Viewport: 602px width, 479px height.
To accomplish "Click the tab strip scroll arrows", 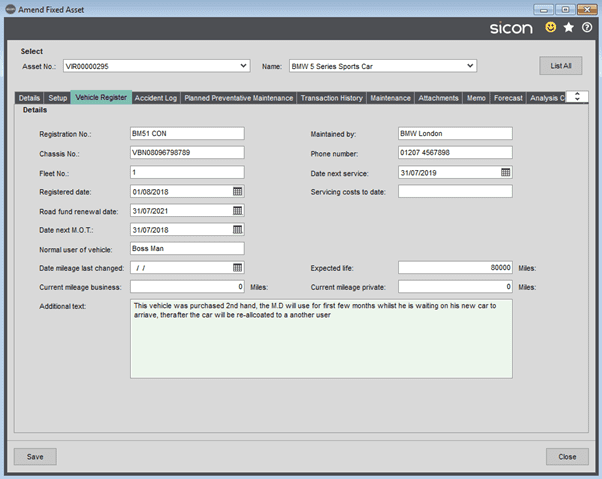I will point(577,97).
